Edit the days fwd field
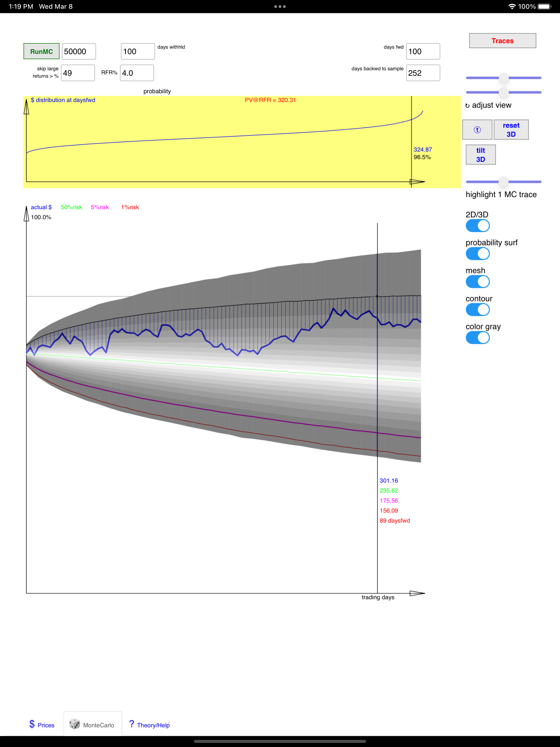Screen dimensions: 560x747 pos(423,51)
